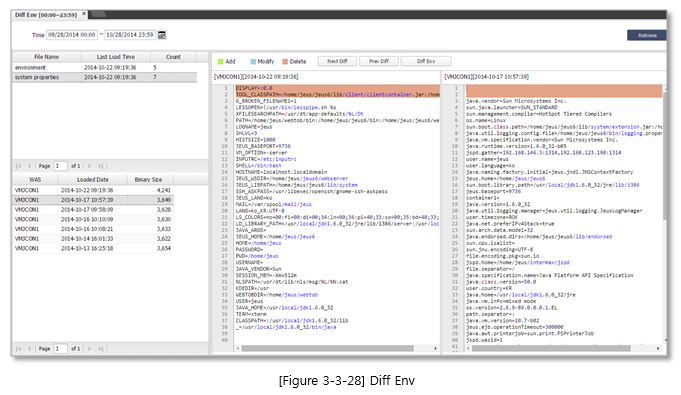Select VMJCON1 row loaded 2014-10-16 10:10:09

pos(93,219)
